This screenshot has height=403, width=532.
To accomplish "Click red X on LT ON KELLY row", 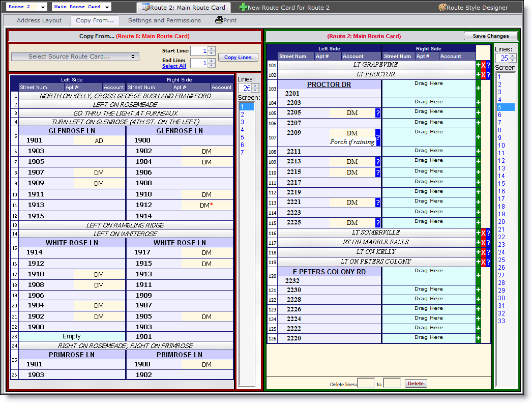I will pyautogui.click(x=483, y=252).
